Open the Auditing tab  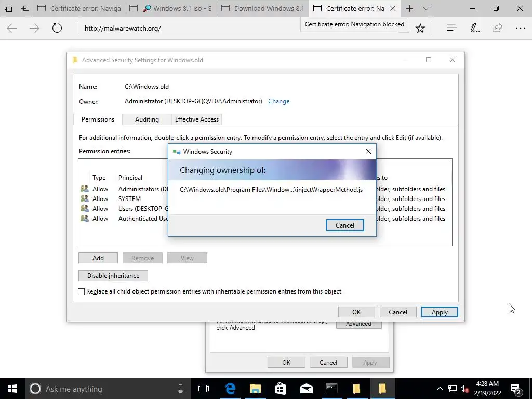tap(147, 119)
